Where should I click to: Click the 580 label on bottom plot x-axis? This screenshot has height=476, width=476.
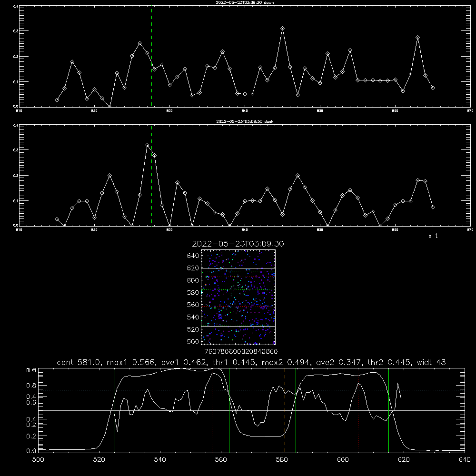[x=282, y=460]
